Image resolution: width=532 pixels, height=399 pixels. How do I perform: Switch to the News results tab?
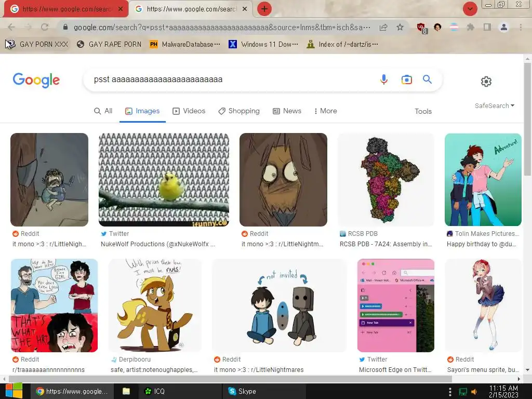287,111
